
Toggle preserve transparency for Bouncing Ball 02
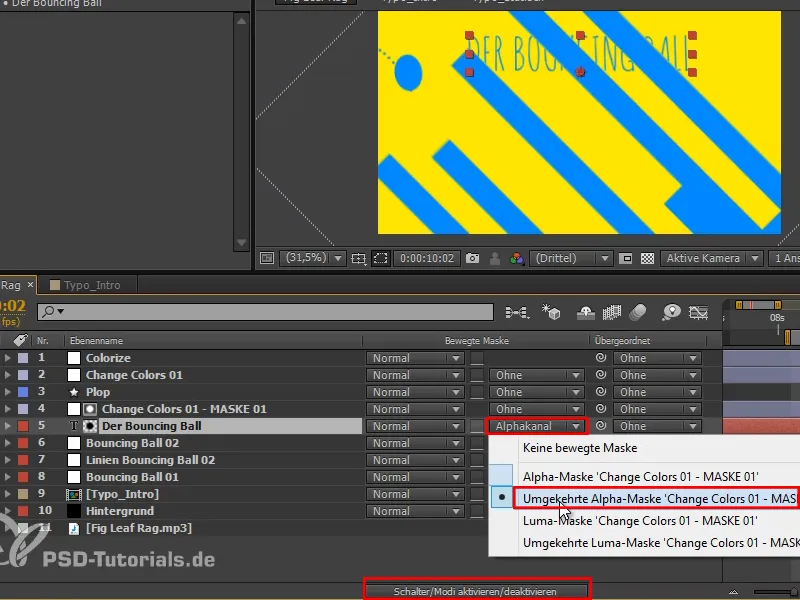[477, 443]
